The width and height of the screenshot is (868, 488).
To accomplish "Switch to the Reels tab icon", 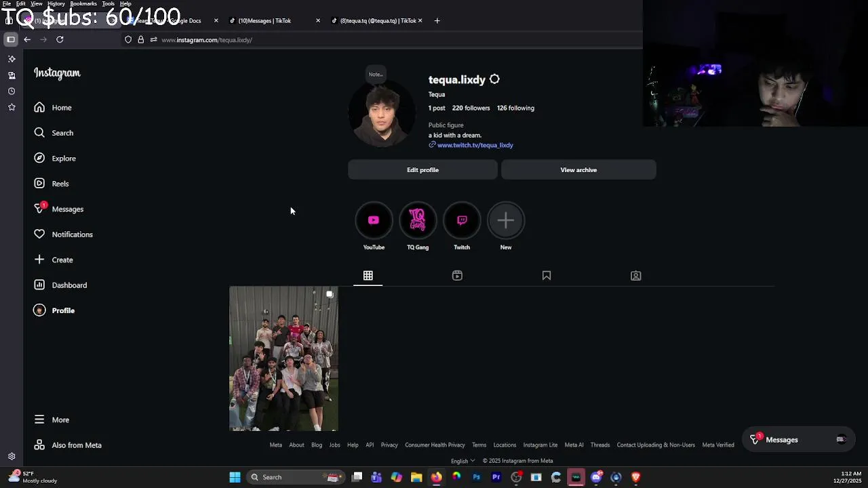I will tap(457, 276).
